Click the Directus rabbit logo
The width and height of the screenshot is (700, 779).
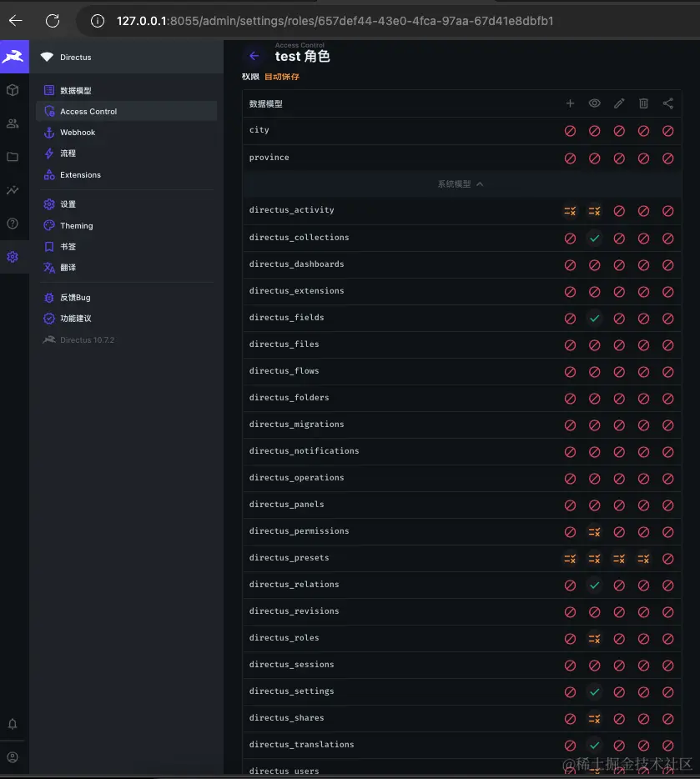point(14,57)
